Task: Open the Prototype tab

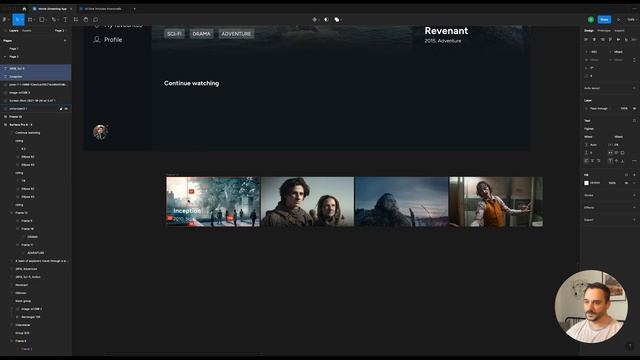Action: coord(604,31)
